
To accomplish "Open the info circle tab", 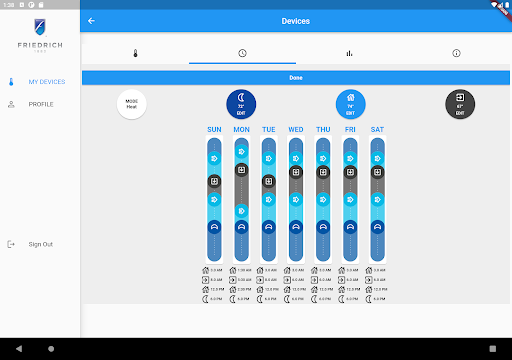I will point(456,53).
